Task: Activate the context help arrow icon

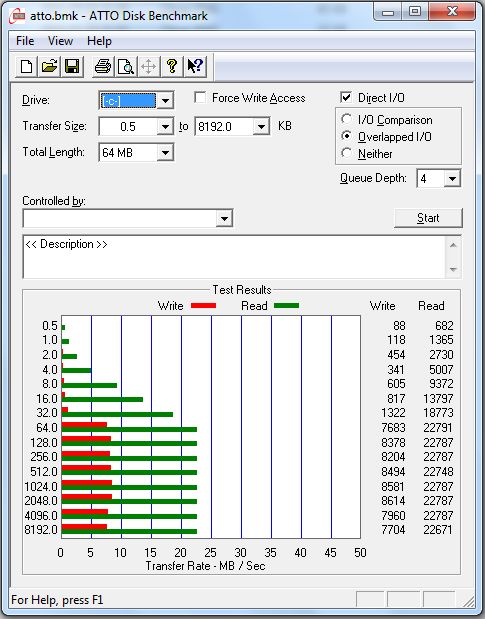Action: (195, 66)
